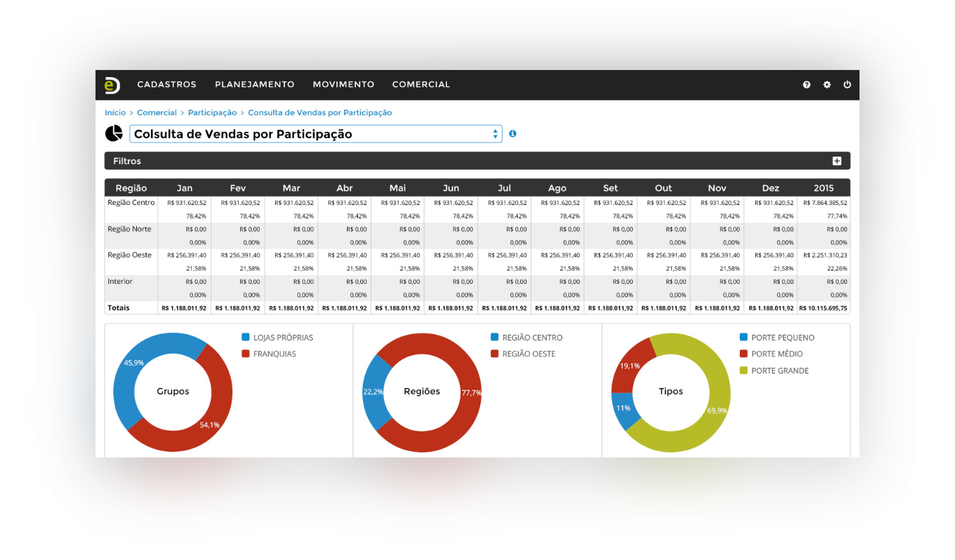Screen dimensions: 955x560
Task: Select the Região Centro row label
Action: click(131, 202)
